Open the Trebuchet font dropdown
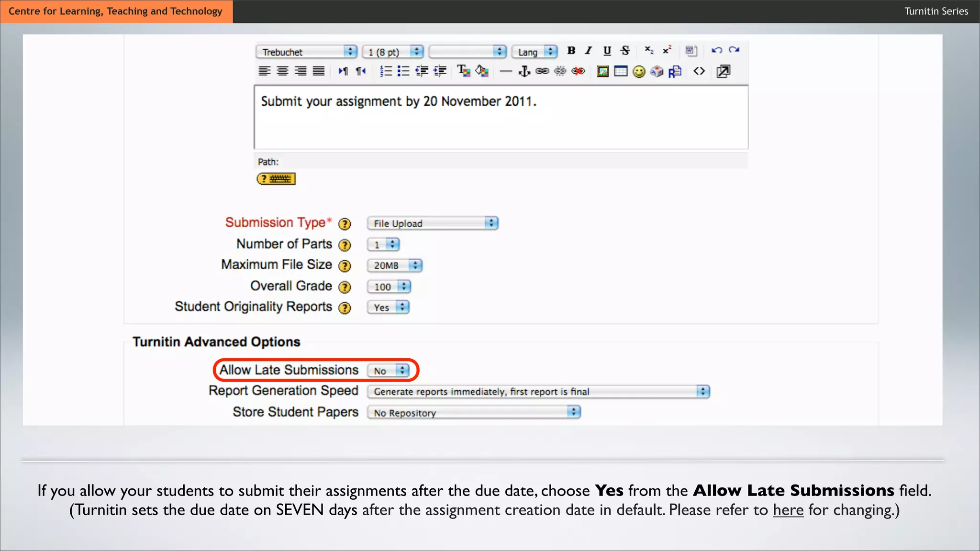 (x=307, y=52)
